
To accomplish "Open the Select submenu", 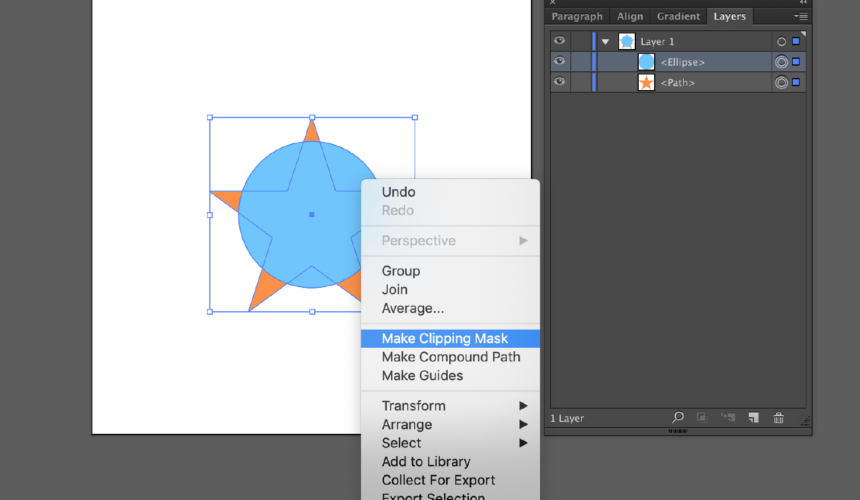I will click(x=450, y=443).
